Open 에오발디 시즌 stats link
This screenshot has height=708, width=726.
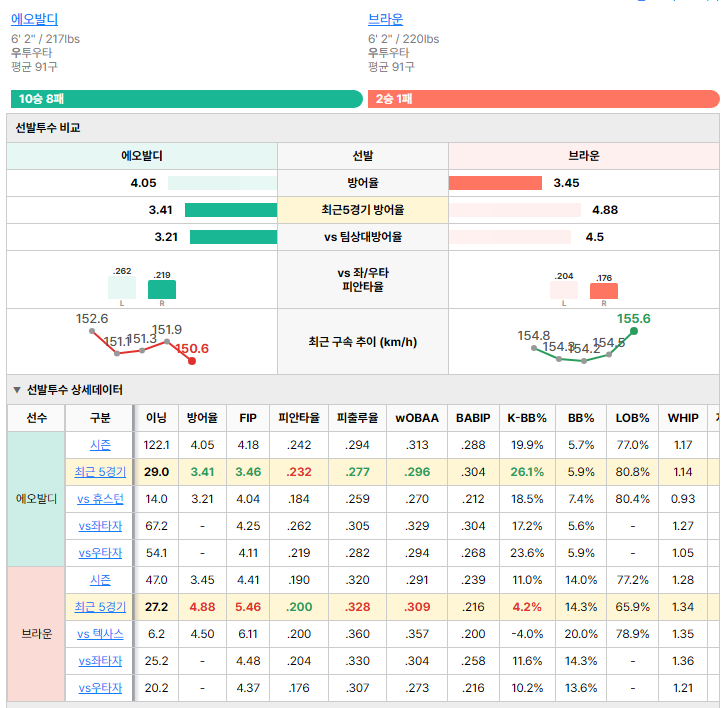click(x=100, y=445)
